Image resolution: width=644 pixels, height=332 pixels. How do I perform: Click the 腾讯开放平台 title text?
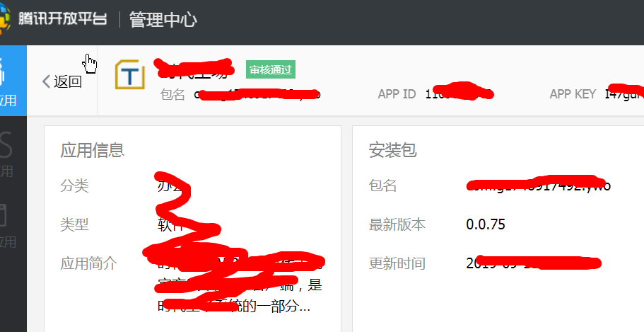pyautogui.click(x=63, y=19)
